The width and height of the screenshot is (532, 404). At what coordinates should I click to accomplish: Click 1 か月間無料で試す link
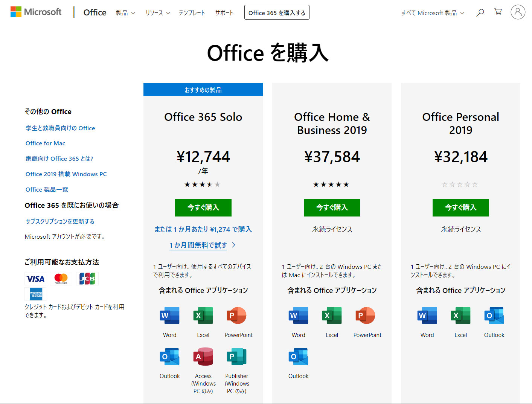[198, 245]
